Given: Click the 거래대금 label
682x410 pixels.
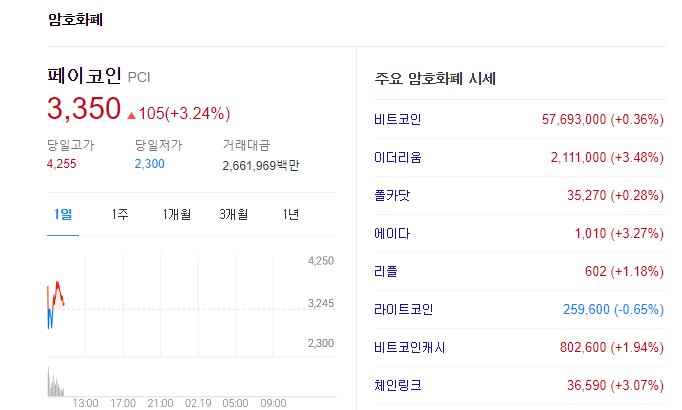Looking at the screenshot, I should (246, 145).
